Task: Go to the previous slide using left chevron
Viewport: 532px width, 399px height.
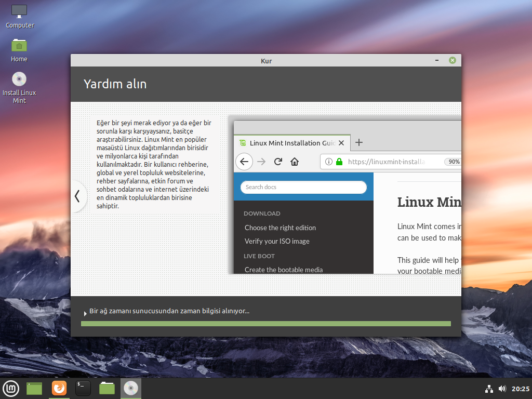Action: click(x=78, y=196)
